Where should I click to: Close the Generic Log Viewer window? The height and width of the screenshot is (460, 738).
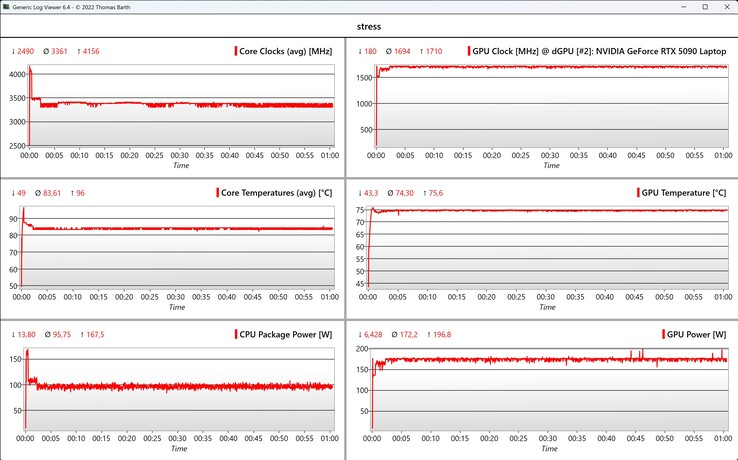(727, 7)
